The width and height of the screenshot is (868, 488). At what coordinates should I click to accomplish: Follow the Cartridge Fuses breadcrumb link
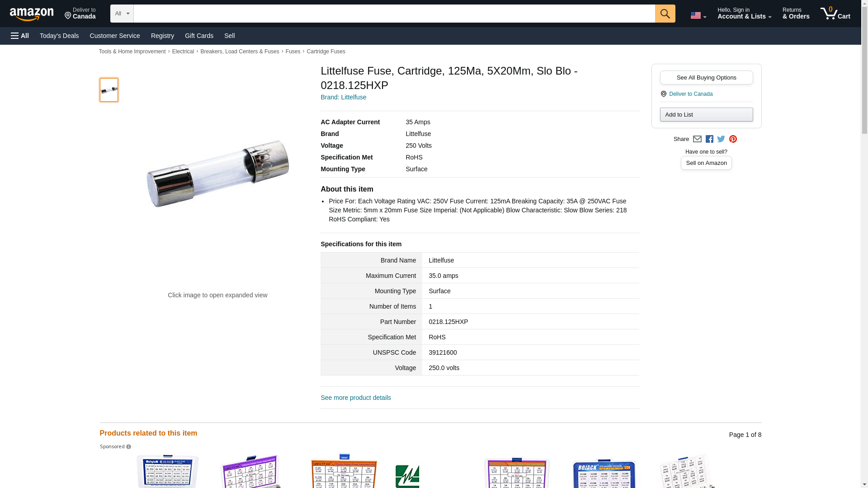click(325, 52)
